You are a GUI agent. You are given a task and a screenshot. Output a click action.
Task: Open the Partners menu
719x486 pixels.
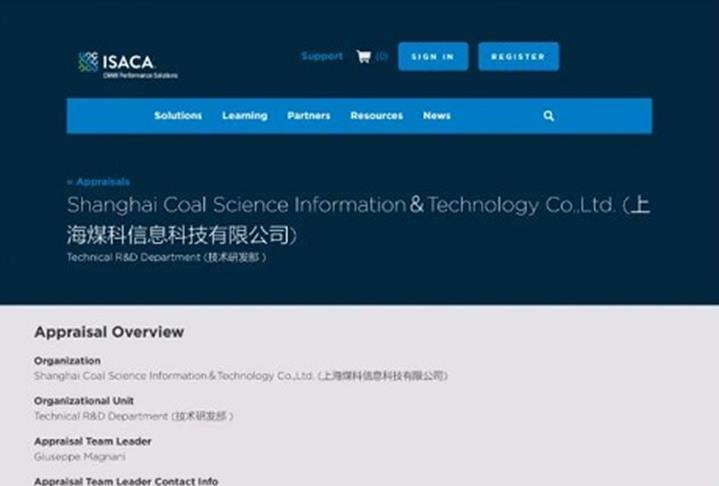point(309,116)
